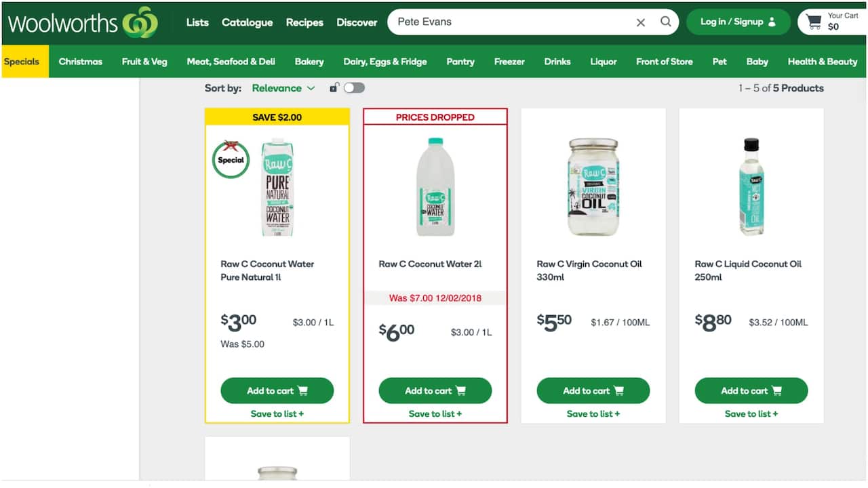Select Dairy, Eggs & Fridge category
The image size is (868, 488).
(384, 62)
